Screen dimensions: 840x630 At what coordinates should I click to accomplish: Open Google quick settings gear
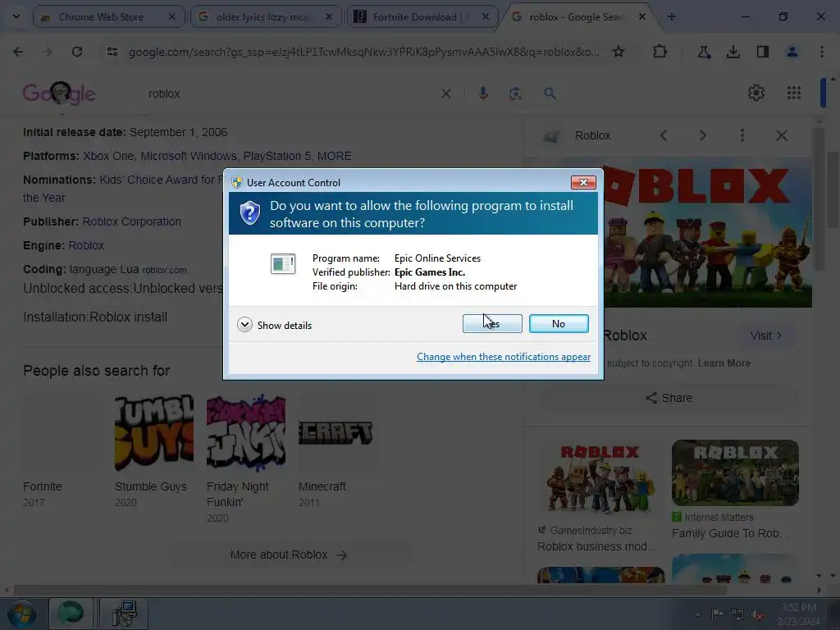click(x=756, y=93)
